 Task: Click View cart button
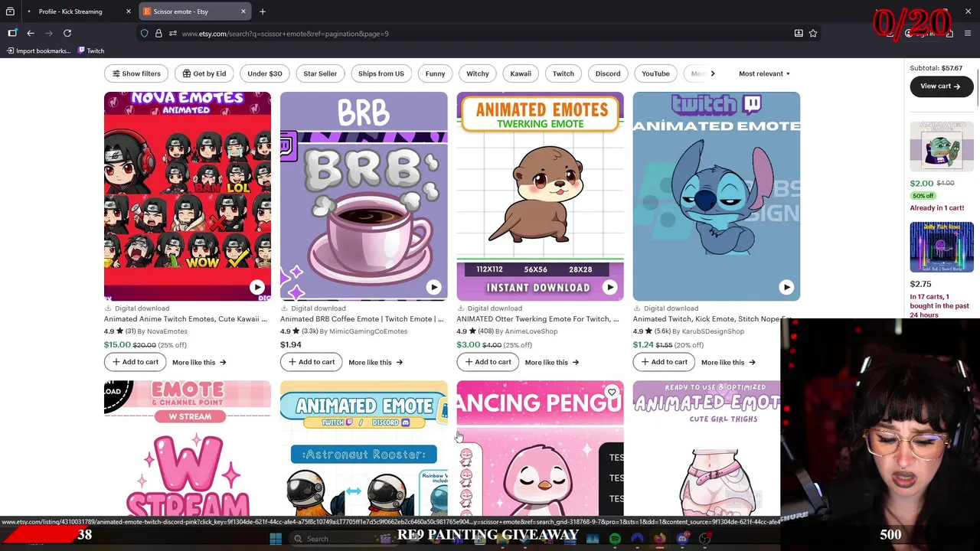(941, 86)
